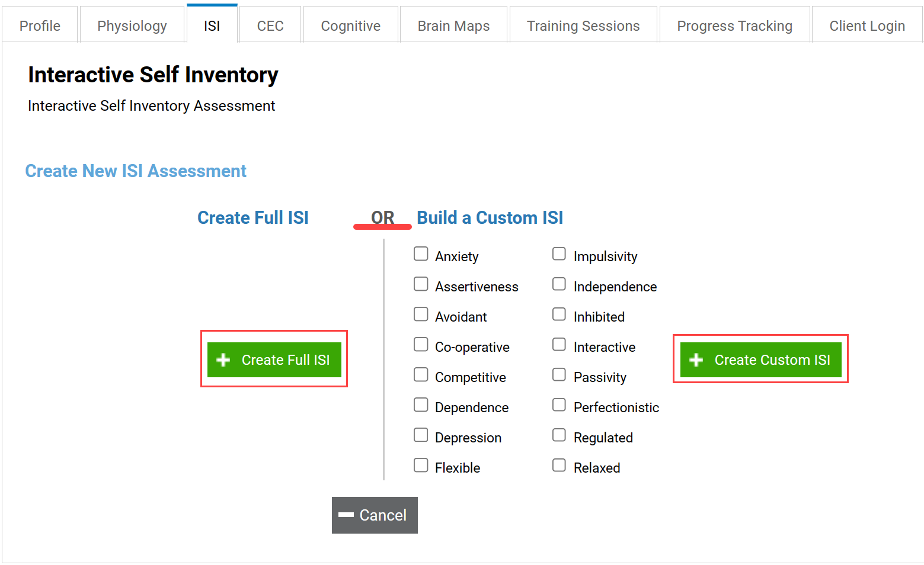Go to the Profile tab
Image resolution: width=924 pixels, height=565 pixels.
(x=40, y=25)
